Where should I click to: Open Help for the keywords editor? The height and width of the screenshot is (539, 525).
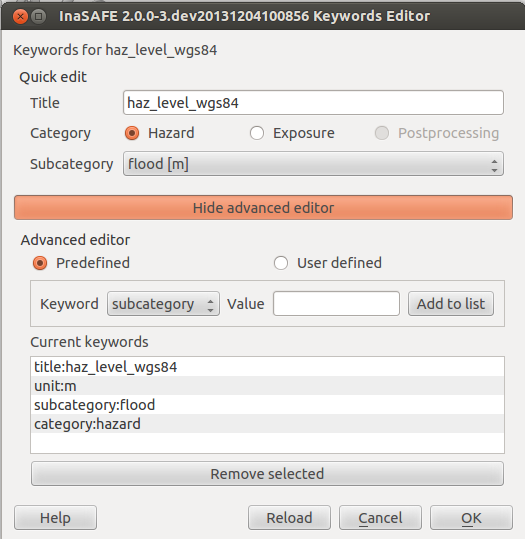pyautogui.click(x=55, y=518)
